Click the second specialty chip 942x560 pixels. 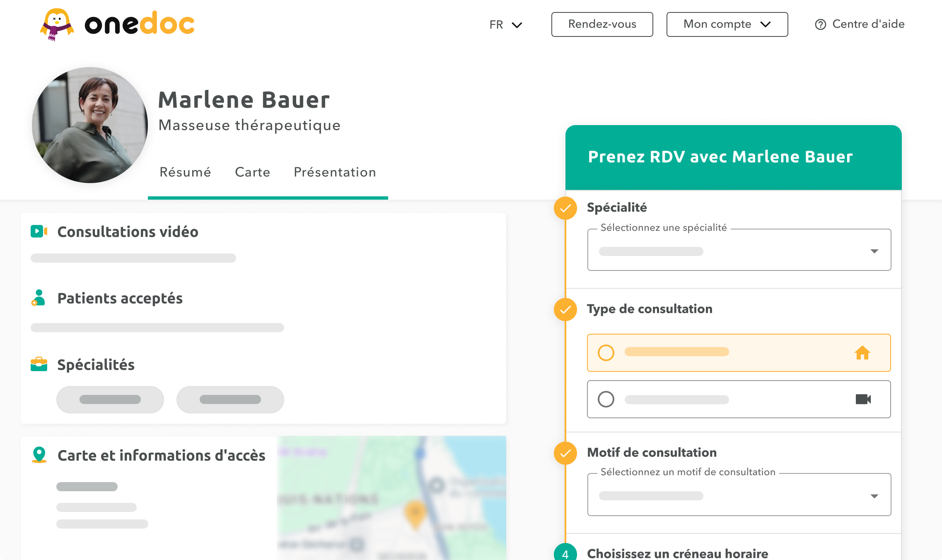[x=230, y=400]
